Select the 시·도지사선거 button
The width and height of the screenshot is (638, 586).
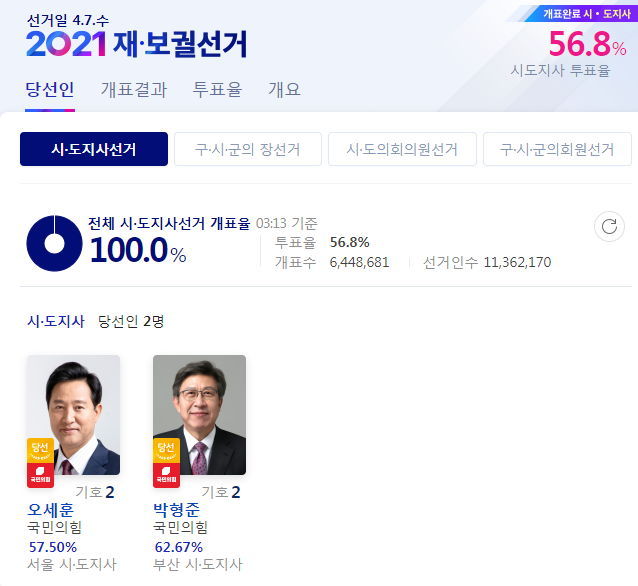coord(94,149)
